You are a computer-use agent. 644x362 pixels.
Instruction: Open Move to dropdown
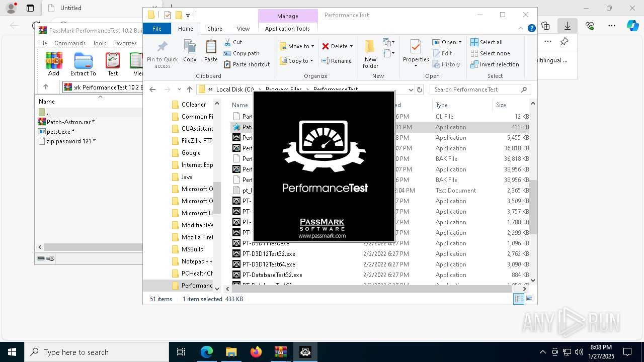[x=297, y=46]
